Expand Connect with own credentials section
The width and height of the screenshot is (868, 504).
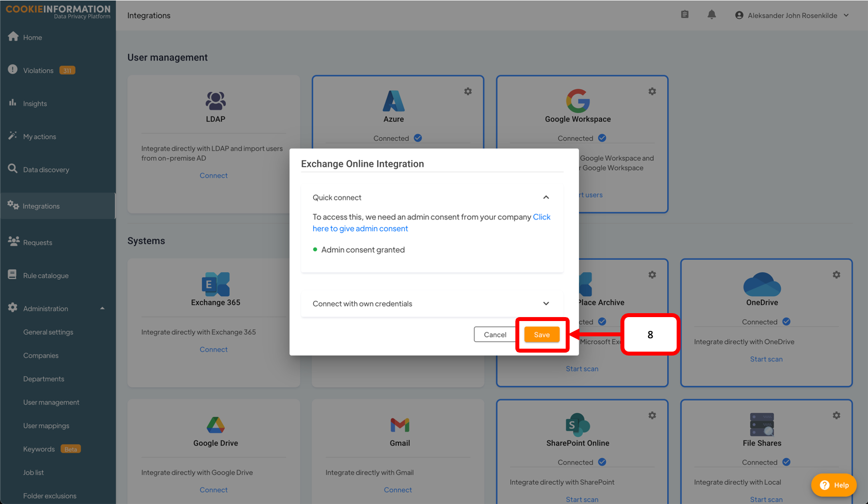coord(546,303)
